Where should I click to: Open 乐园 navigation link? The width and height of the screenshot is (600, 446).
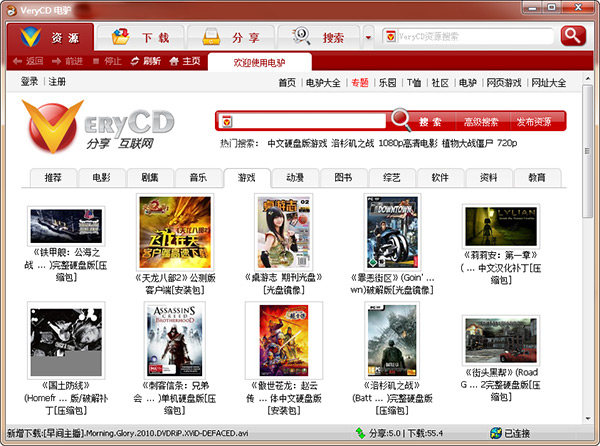pyautogui.click(x=388, y=83)
